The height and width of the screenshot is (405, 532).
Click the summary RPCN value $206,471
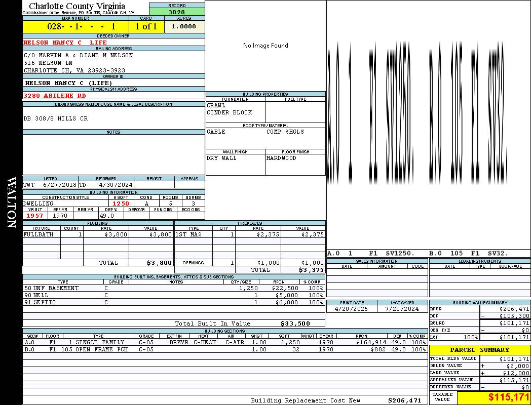click(514, 309)
